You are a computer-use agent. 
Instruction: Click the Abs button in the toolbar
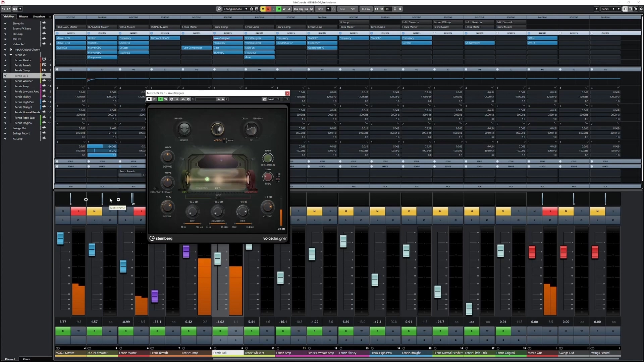click(353, 9)
